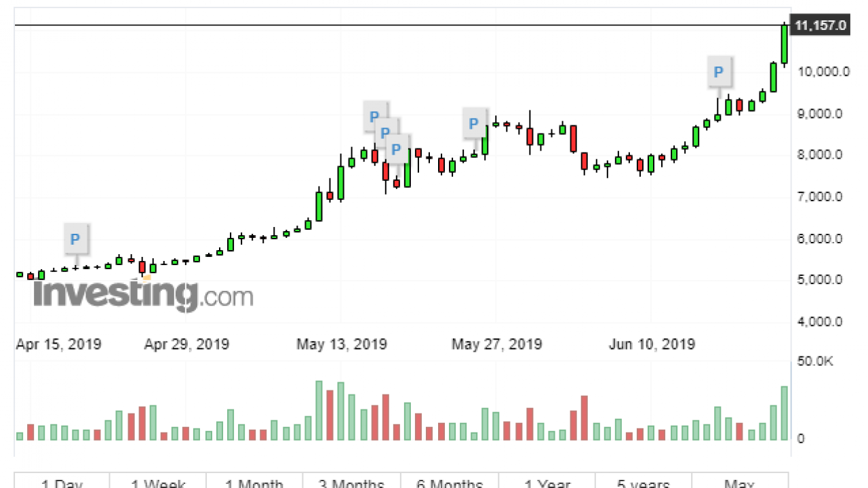Viewport: 868px width, 488px height.
Task: Click the May 13, 2019 date label
Action: (342, 344)
